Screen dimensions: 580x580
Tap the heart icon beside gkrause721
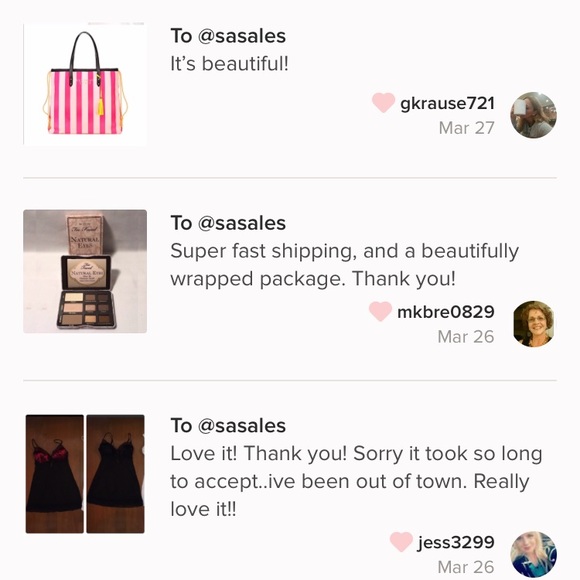tap(383, 102)
